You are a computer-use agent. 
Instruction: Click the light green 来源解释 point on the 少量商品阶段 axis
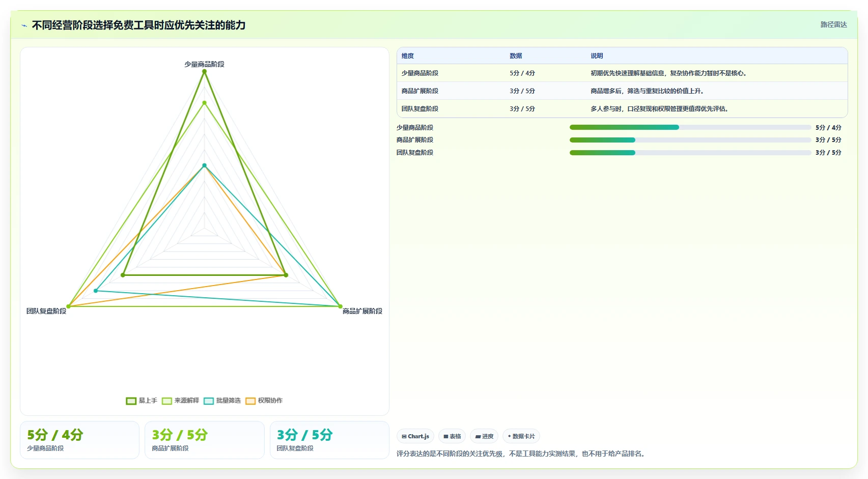click(205, 103)
